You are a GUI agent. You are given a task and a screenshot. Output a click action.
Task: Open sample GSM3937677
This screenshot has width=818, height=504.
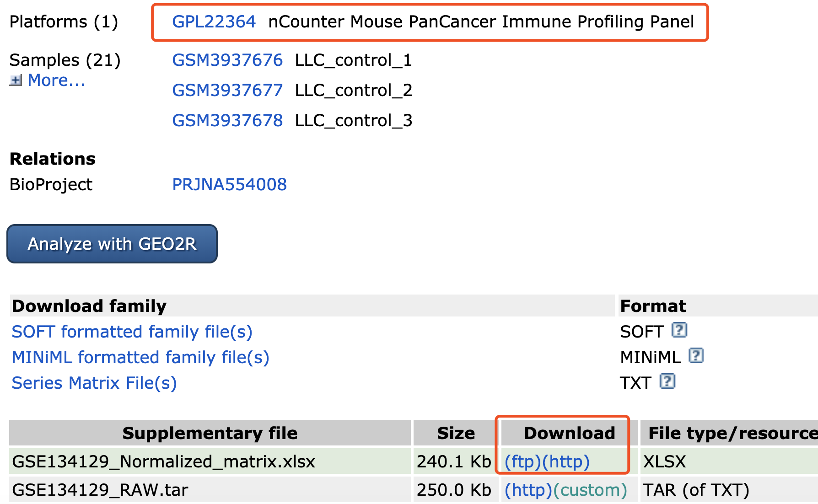(x=227, y=90)
